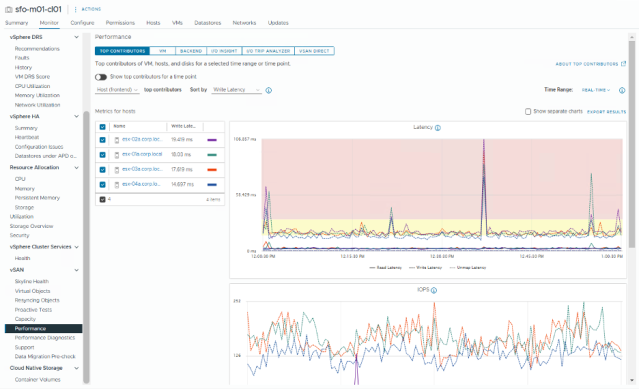This screenshot has width=639, height=389.
Task: Click the blue color swatch for esx-04a
Action: pos(212,185)
